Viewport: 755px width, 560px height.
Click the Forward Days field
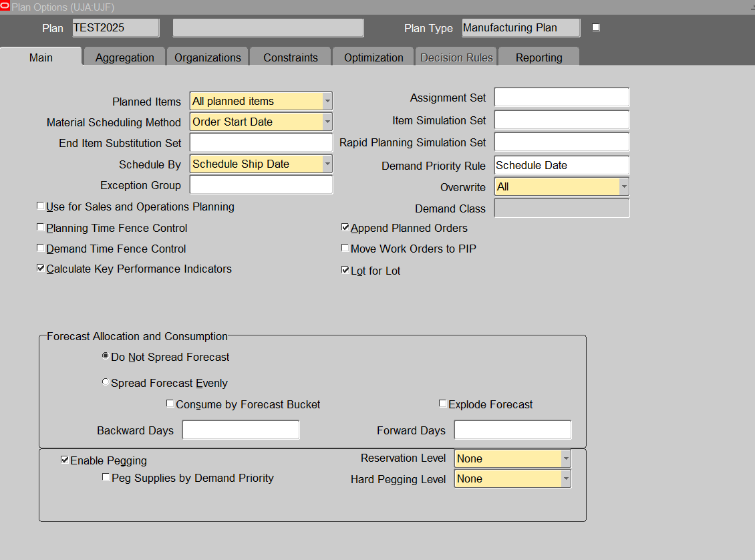pos(513,430)
